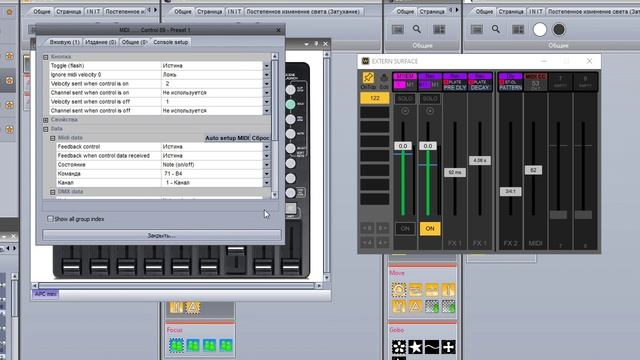Open the Состояние Note (on/off) dropdown
Image resolution: width=640 pixels, height=360 pixels.
pyautogui.click(x=267, y=165)
